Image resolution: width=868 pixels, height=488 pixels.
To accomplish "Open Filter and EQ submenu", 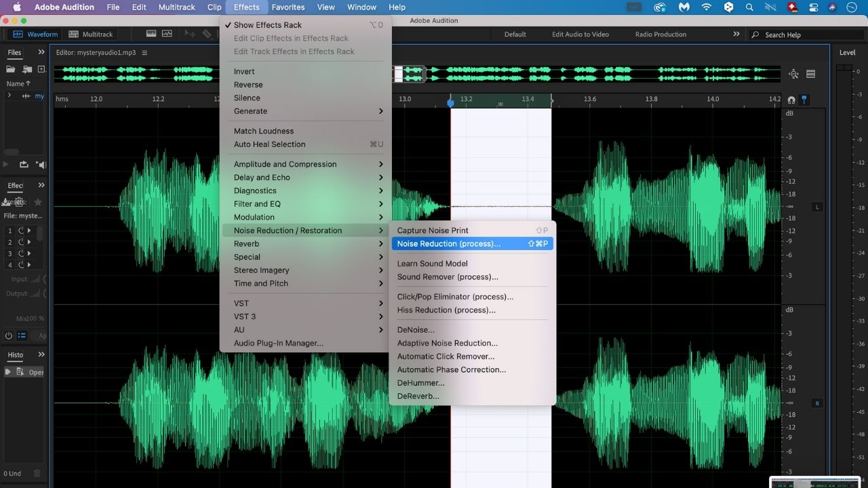I will click(306, 204).
